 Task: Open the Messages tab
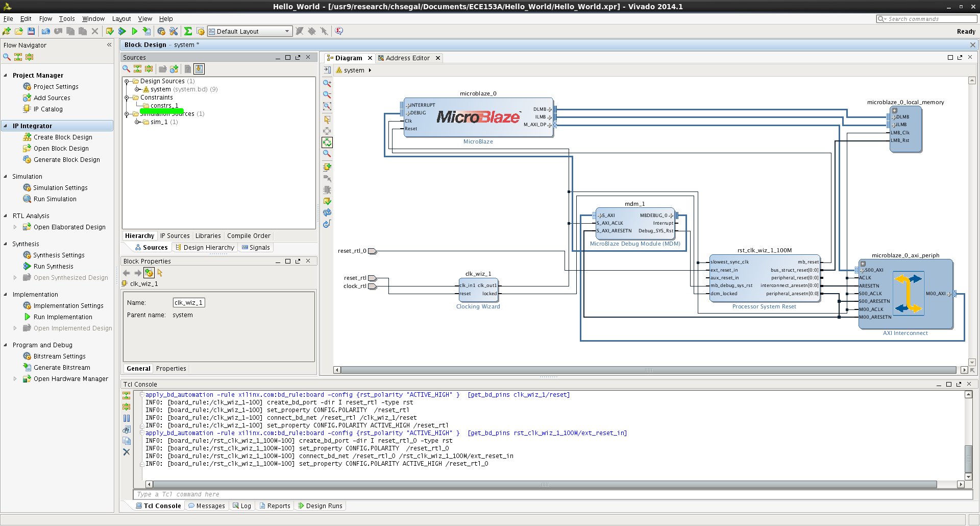click(207, 506)
